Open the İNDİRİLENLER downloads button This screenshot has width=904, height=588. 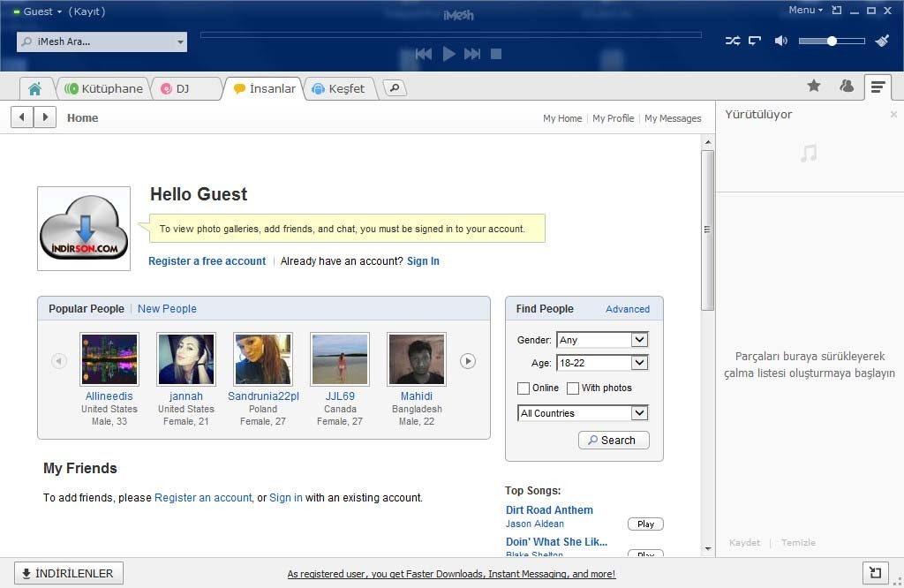(x=69, y=574)
